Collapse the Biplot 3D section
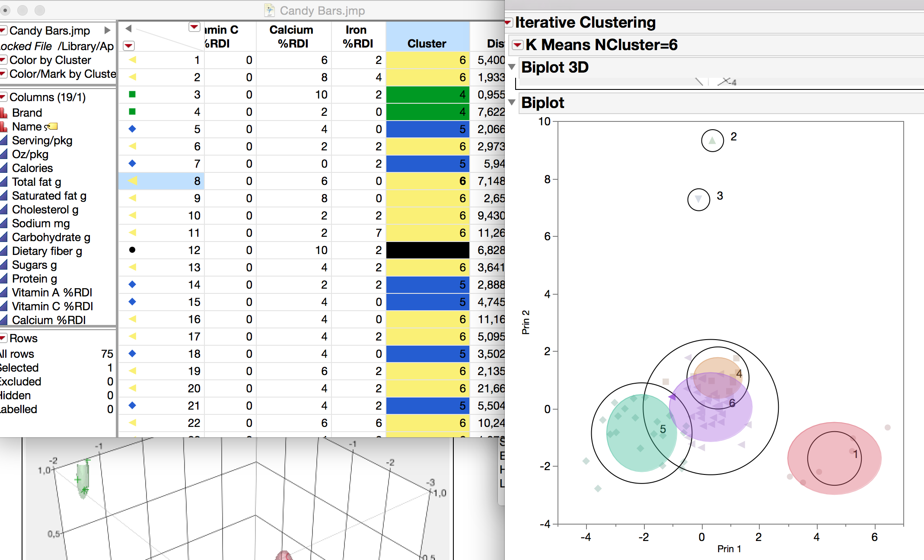This screenshot has height=560, width=924. pyautogui.click(x=512, y=67)
